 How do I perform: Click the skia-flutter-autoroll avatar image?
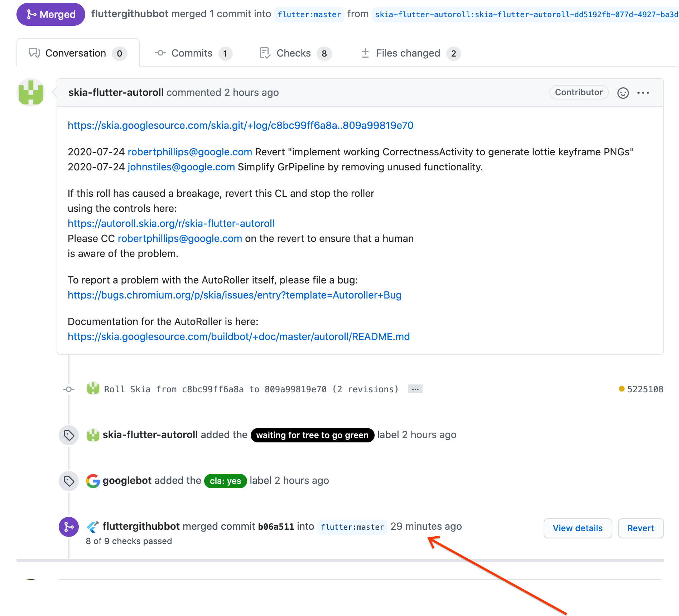(31, 92)
